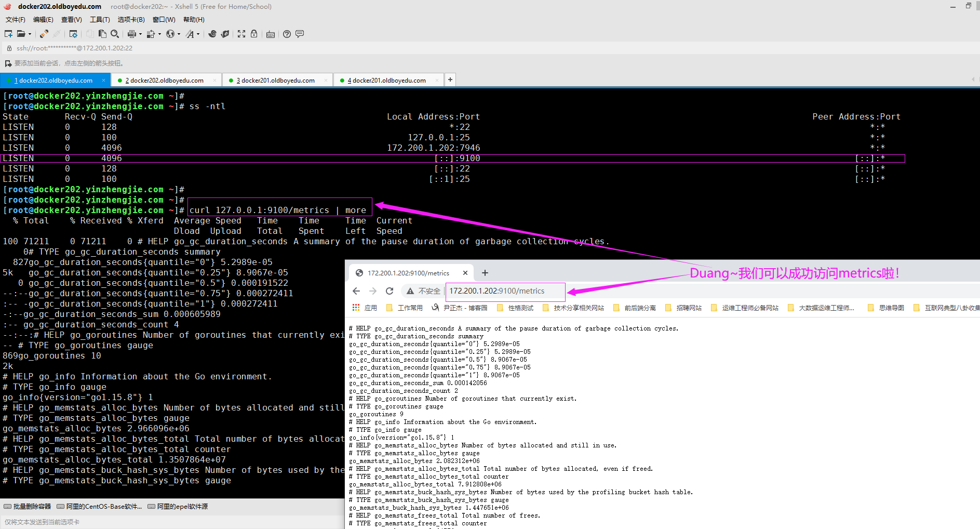
Task: Open the 工具(T) menu
Action: (x=100, y=20)
